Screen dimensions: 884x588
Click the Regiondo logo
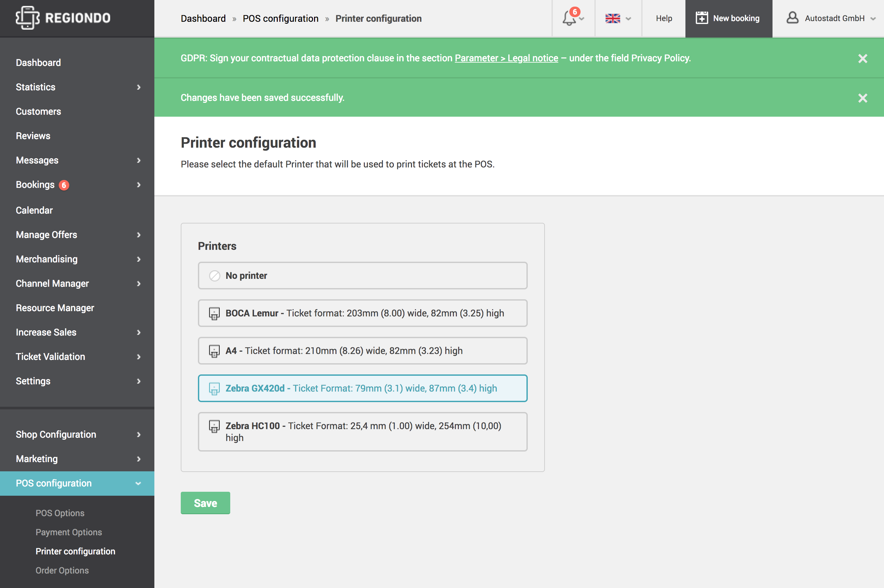pyautogui.click(x=63, y=17)
